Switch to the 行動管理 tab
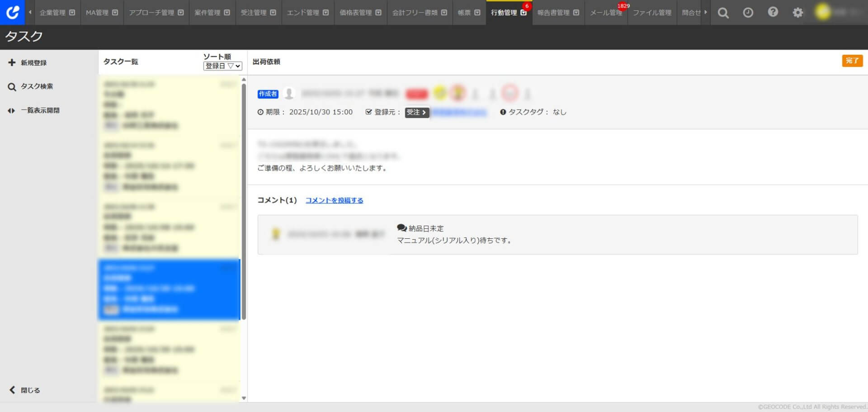Viewport: 868px width, 412px height. [505, 13]
